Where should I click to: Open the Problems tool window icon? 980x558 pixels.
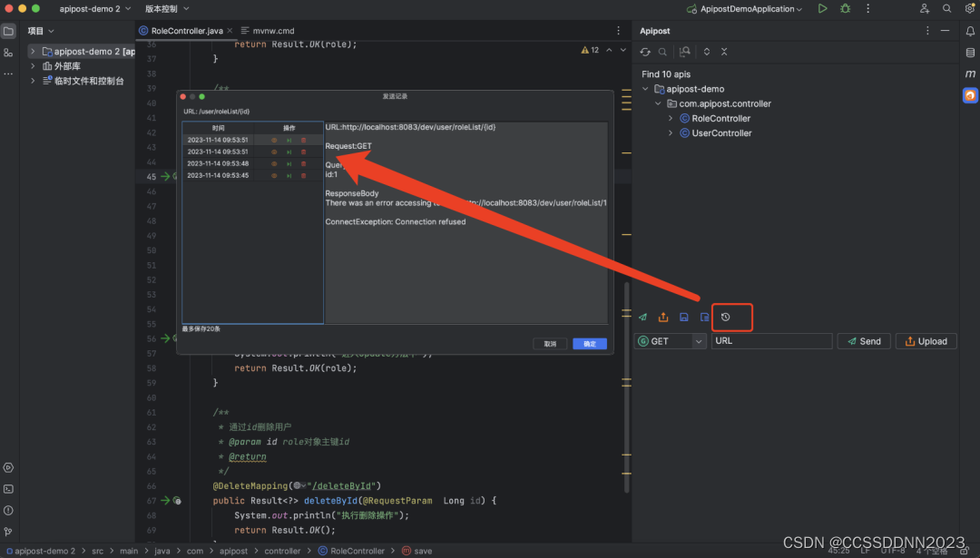click(8, 511)
